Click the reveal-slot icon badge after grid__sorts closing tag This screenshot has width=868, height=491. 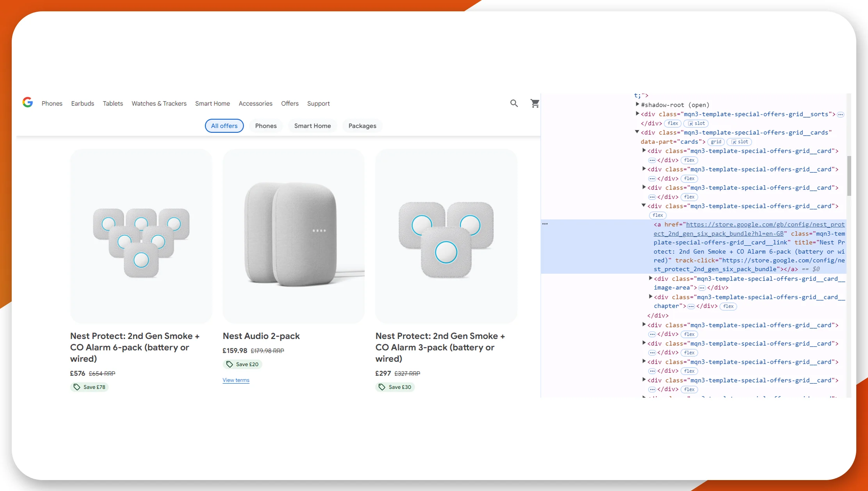pos(697,123)
